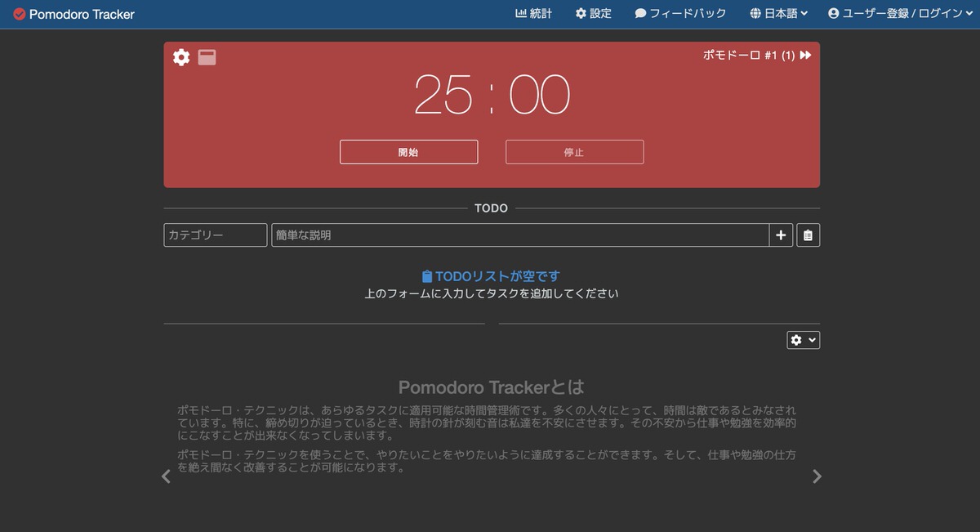The width and height of the screenshot is (980, 532).
Task: Stop the timer with 停止 button
Action: coord(574,151)
